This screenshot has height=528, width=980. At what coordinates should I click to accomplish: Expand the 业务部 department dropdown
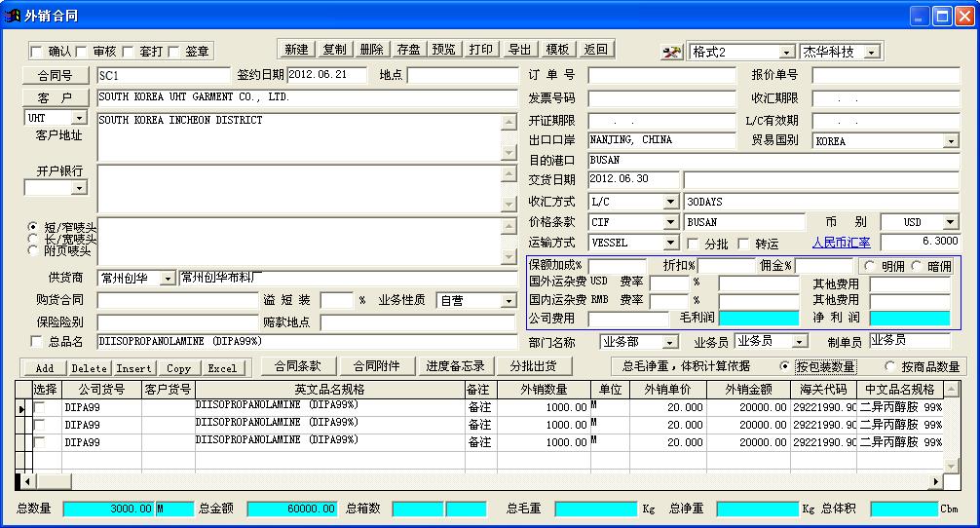(669, 342)
